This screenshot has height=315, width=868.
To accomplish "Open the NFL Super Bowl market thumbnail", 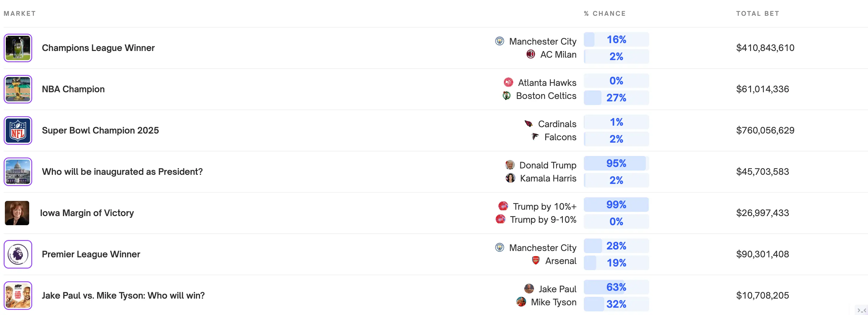I will click(x=18, y=130).
